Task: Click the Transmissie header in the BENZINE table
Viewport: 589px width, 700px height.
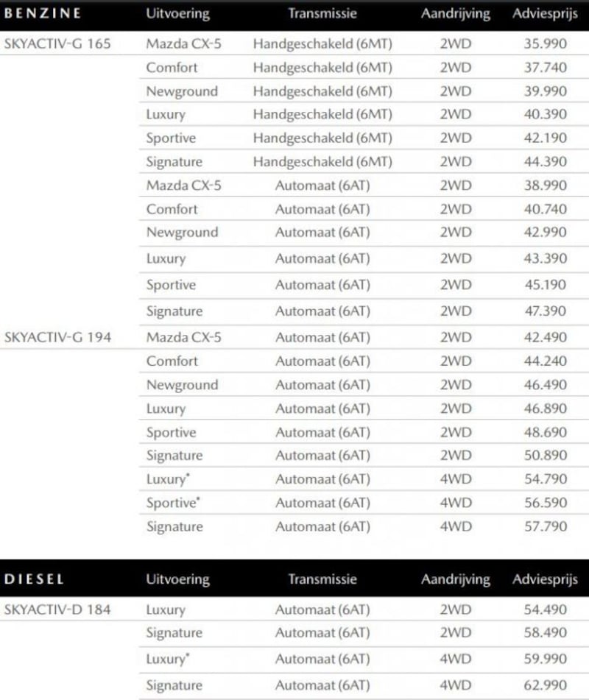Action: (x=322, y=13)
